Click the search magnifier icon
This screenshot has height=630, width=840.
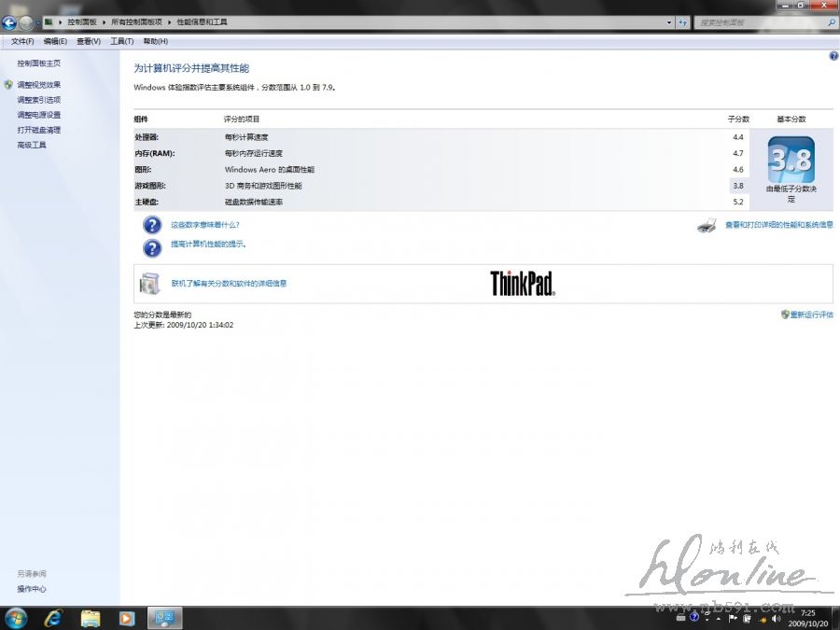pyautogui.click(x=832, y=22)
